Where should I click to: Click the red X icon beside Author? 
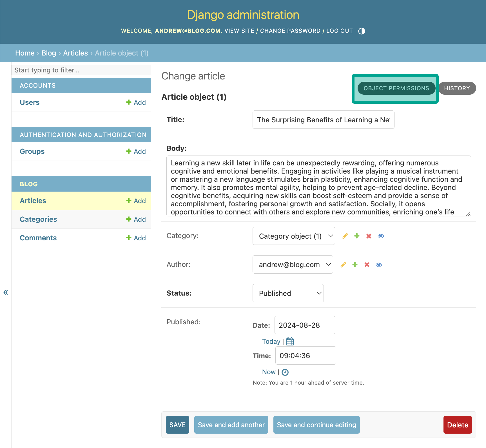[367, 265]
